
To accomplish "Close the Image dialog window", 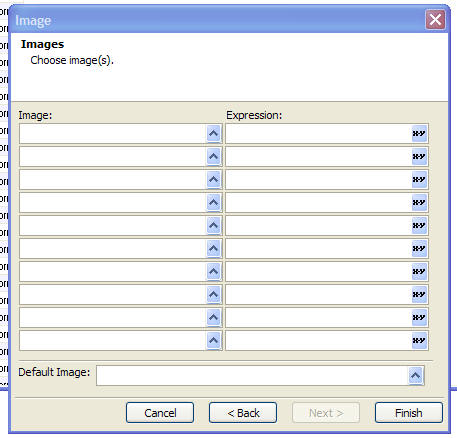I will click(435, 20).
